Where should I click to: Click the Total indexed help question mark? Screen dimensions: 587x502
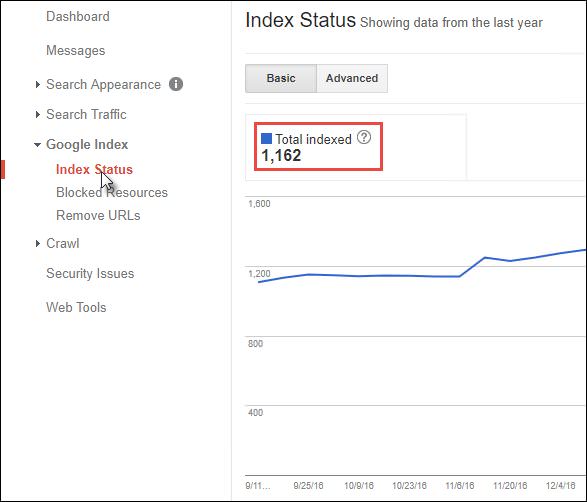pos(364,137)
